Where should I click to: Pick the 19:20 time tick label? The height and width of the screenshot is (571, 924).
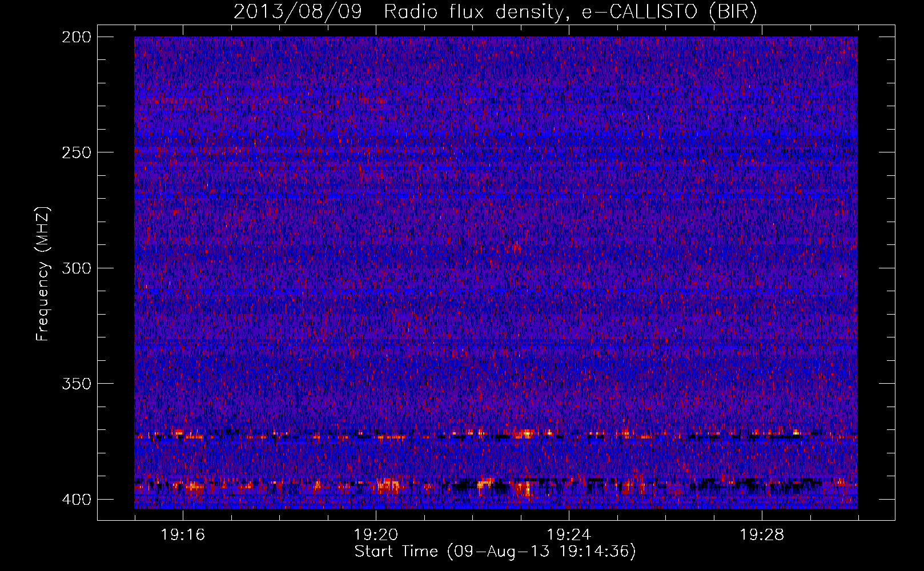click(x=376, y=535)
